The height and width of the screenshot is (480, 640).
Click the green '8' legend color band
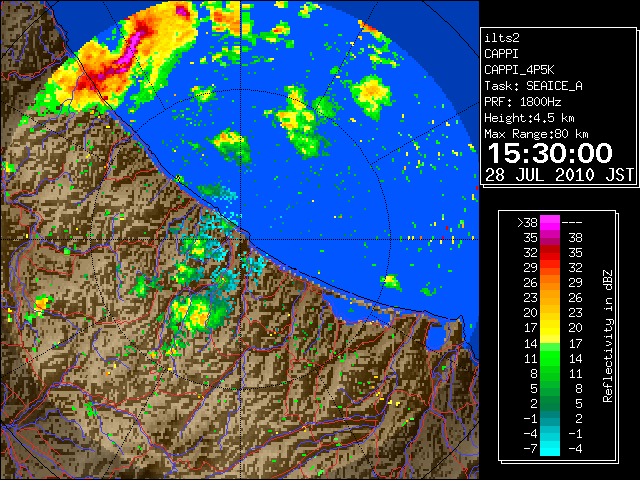(x=550, y=373)
